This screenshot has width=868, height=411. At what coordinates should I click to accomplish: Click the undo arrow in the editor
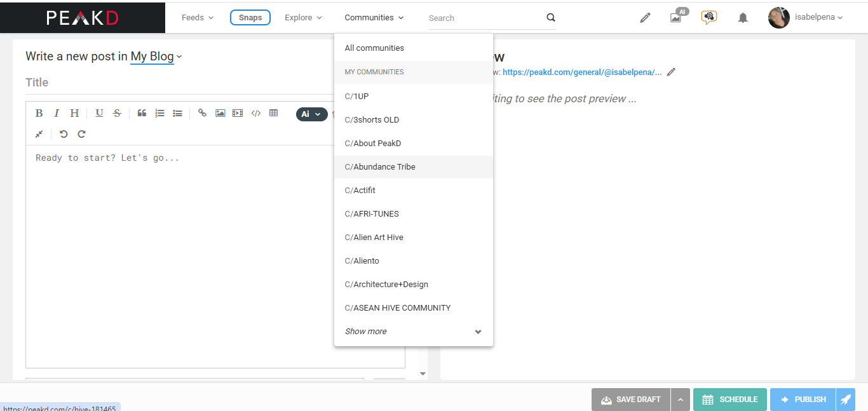tap(64, 134)
